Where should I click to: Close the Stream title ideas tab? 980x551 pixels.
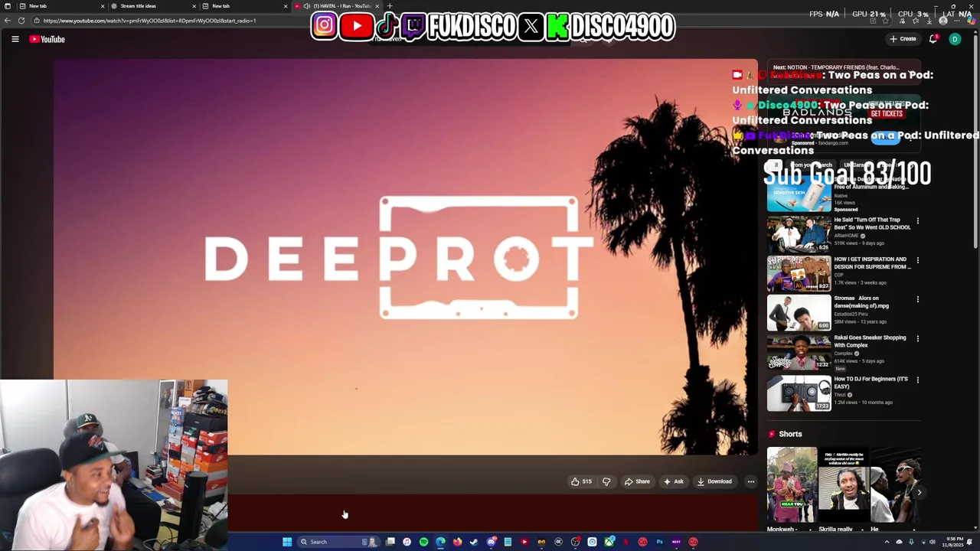[194, 6]
